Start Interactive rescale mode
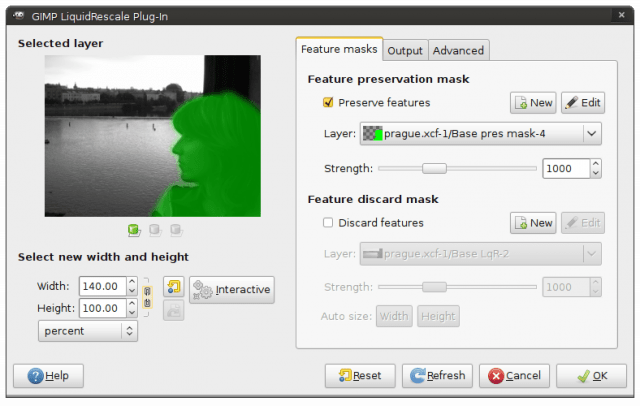Image resolution: width=640 pixels, height=406 pixels. pos(231,290)
